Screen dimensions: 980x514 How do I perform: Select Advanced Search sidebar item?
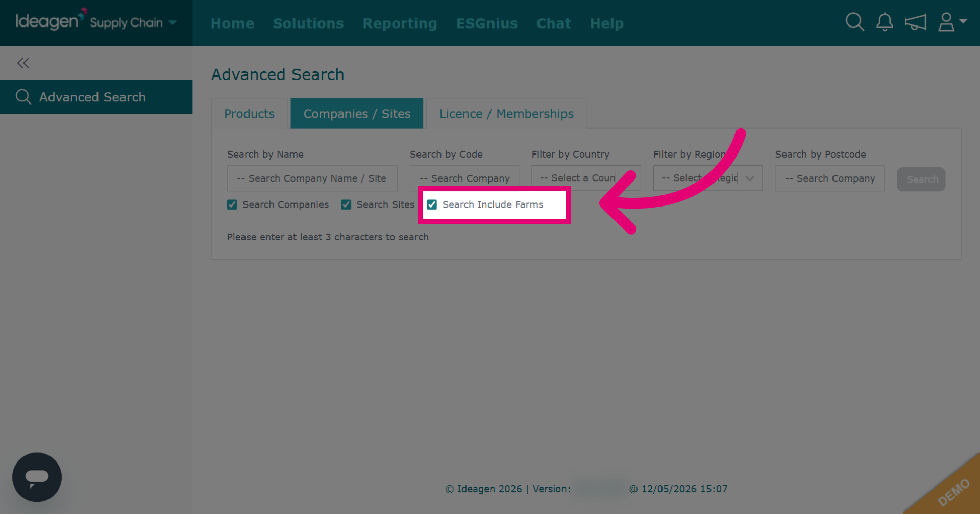tap(96, 97)
